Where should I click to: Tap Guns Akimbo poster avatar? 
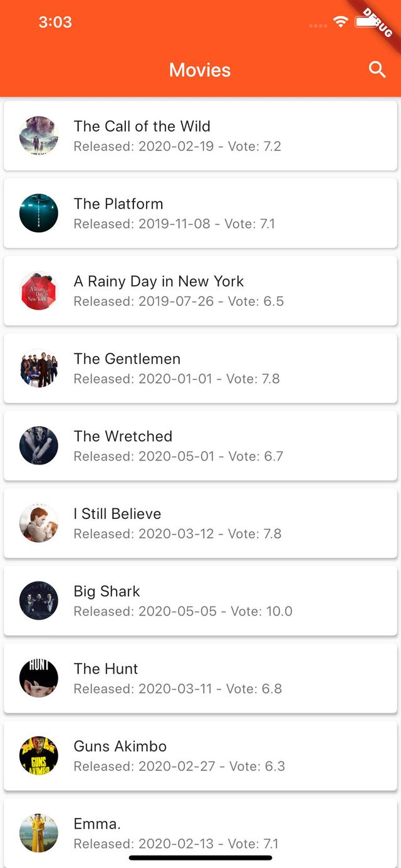[39, 756]
